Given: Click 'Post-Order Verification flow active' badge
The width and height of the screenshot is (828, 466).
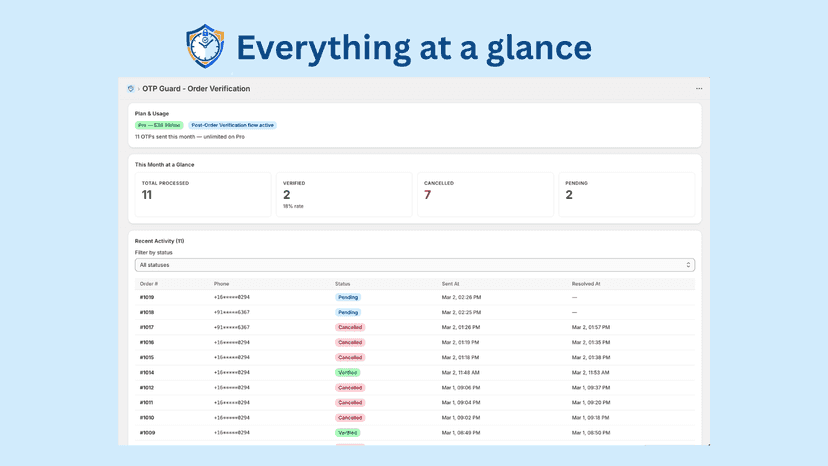Looking at the screenshot, I should pyautogui.click(x=232, y=125).
